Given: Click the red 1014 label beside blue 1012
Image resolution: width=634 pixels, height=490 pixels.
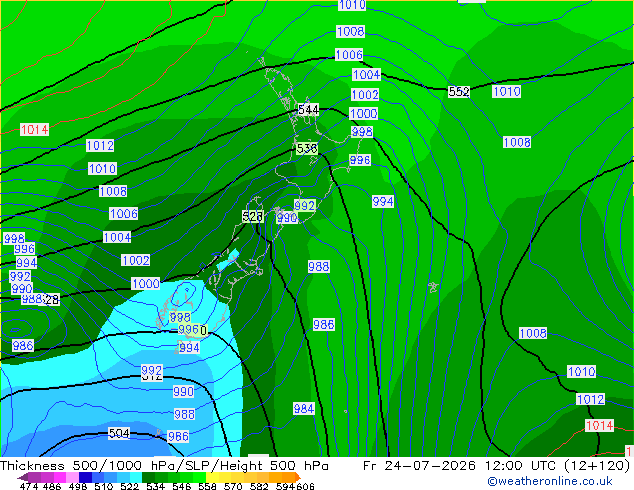Looking at the screenshot, I should click(x=35, y=130).
